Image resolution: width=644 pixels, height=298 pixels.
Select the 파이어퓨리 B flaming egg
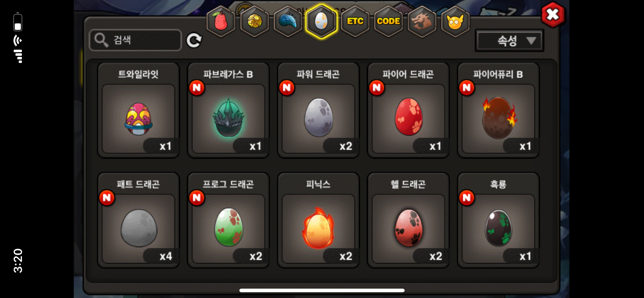498,110
